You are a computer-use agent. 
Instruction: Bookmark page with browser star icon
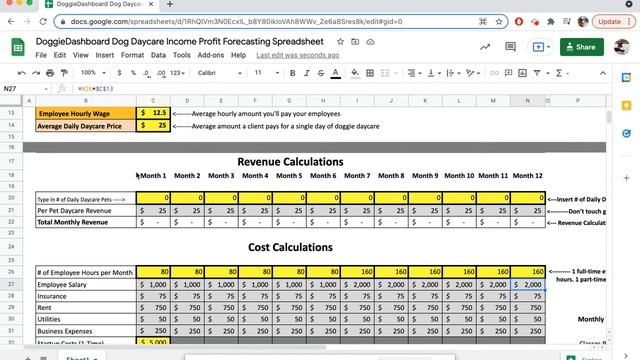pyautogui.click(x=499, y=22)
